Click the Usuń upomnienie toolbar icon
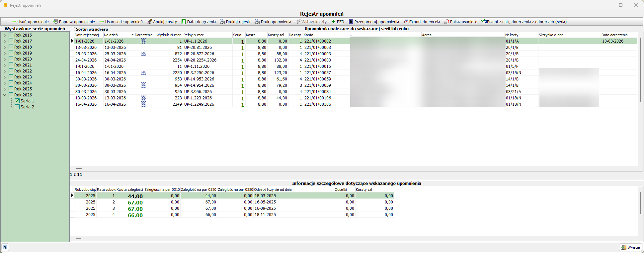644x253 pixels. click(x=14, y=22)
